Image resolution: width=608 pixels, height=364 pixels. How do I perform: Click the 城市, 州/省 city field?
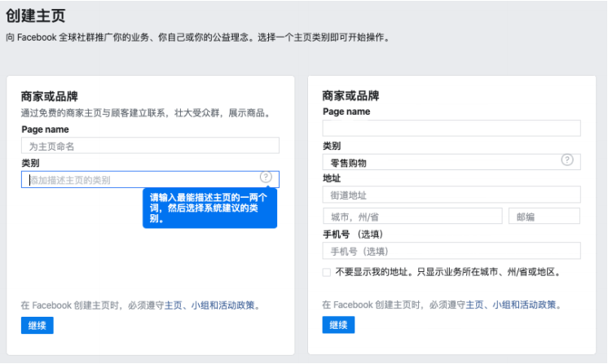tap(412, 217)
